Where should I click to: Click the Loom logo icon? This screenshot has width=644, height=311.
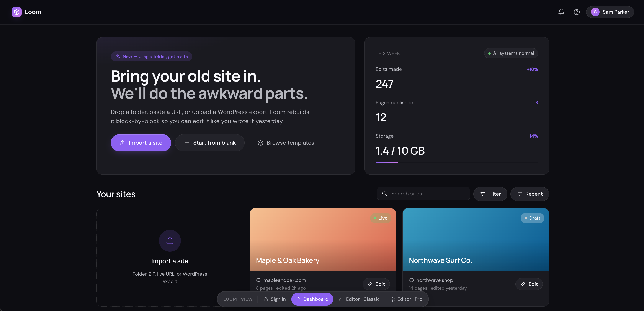click(16, 12)
